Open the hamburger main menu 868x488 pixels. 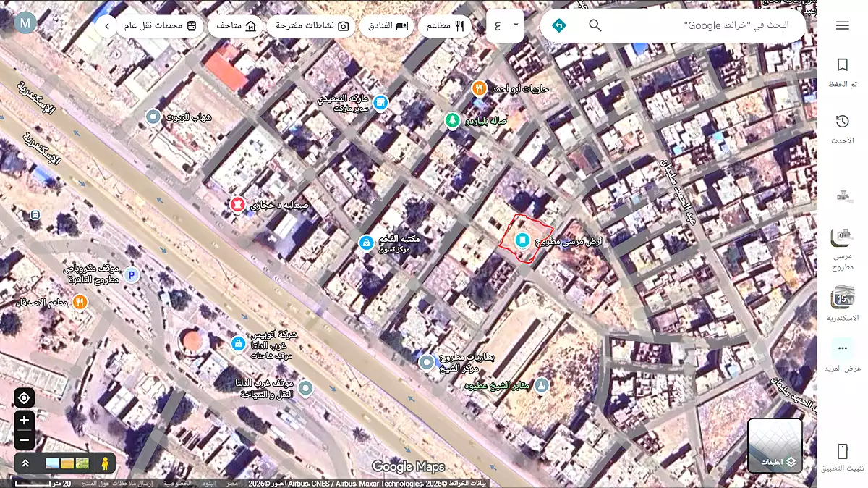[842, 25]
